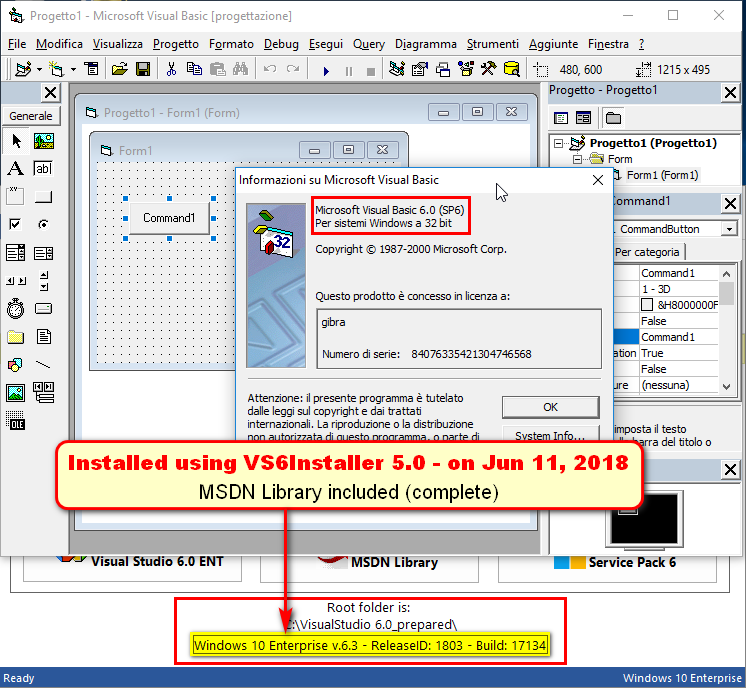746x688 pixels.
Task: Select the DriveListBox control tool
Action: [43, 309]
